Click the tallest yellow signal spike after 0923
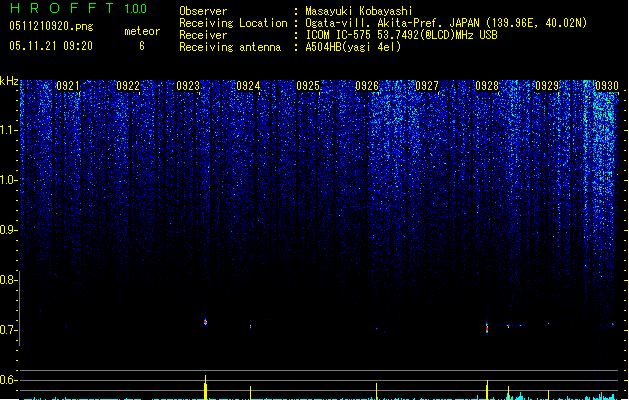The image size is (629, 400). 205,387
